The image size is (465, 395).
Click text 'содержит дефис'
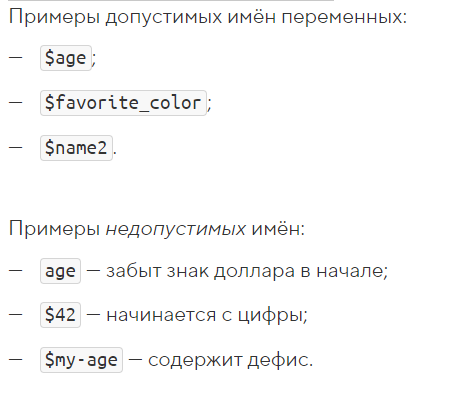click(230, 360)
